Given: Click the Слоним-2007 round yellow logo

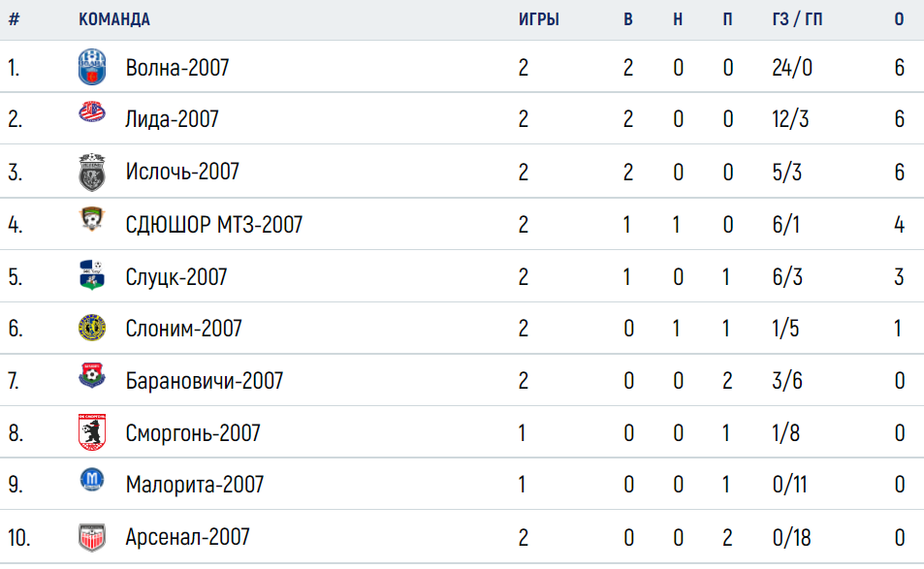Looking at the screenshot, I should click(x=92, y=328).
